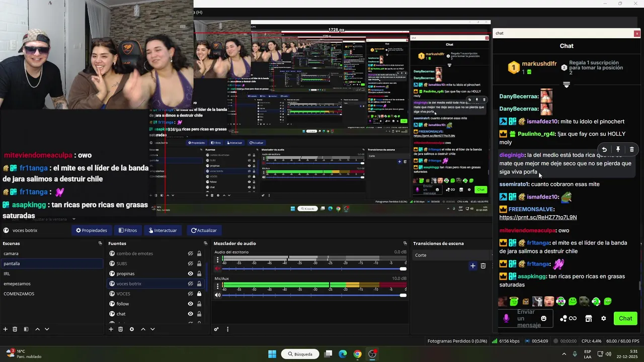Open Filtros for voces botrix
Viewport: 644px width, 362px height.
pos(128,230)
